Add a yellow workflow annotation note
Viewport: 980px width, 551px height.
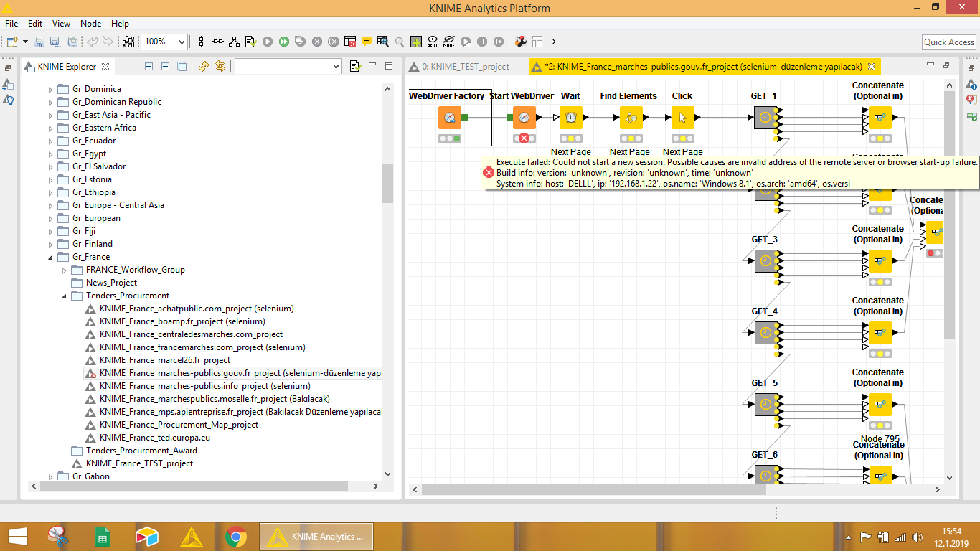click(x=367, y=42)
